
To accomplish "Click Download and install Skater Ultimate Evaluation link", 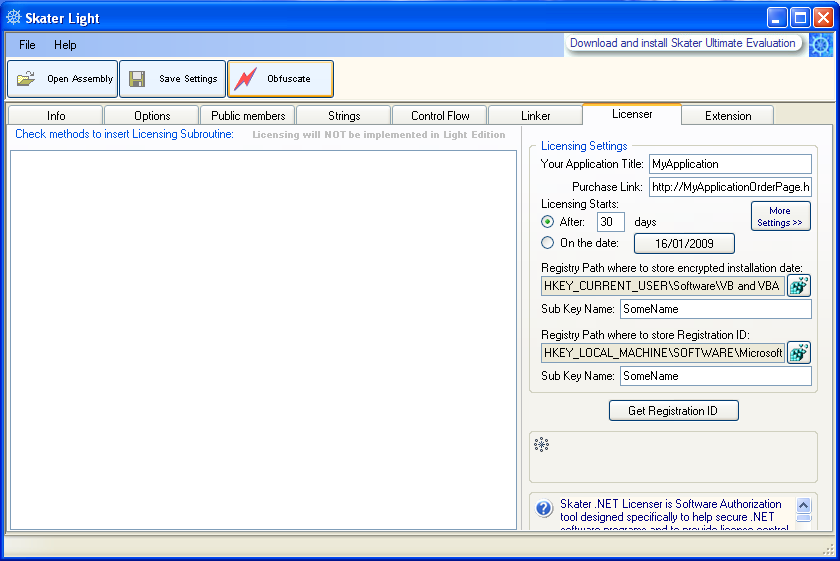I will 682,43.
